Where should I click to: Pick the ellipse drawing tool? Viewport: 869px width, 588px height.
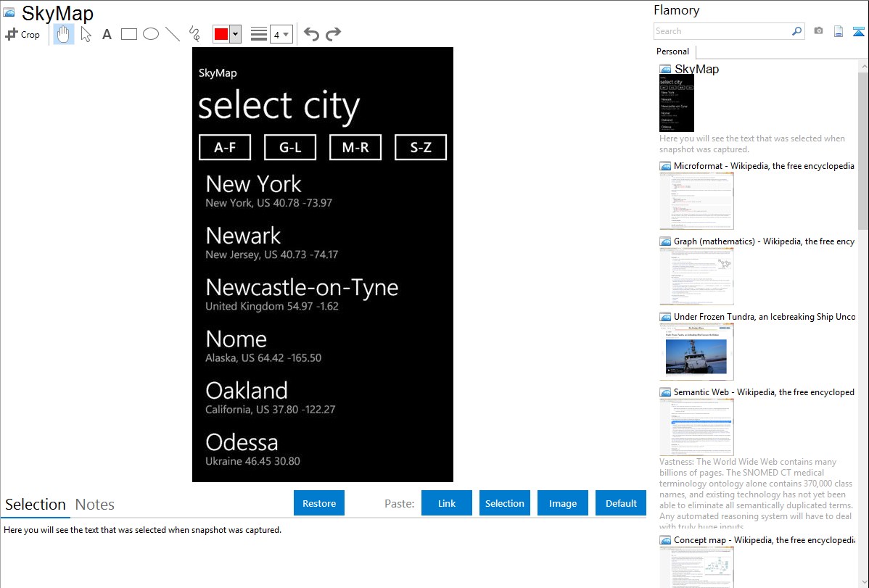(151, 34)
